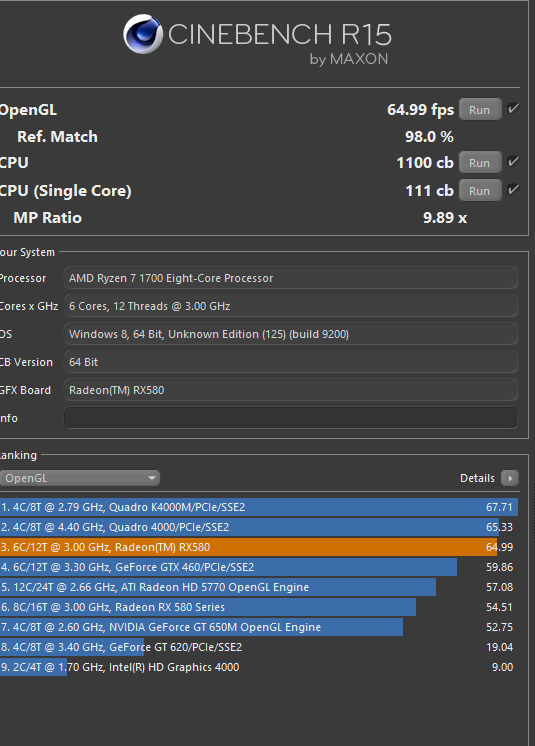Click the 9.89 x MP Ratio value
This screenshot has height=746, width=535.
click(x=445, y=218)
